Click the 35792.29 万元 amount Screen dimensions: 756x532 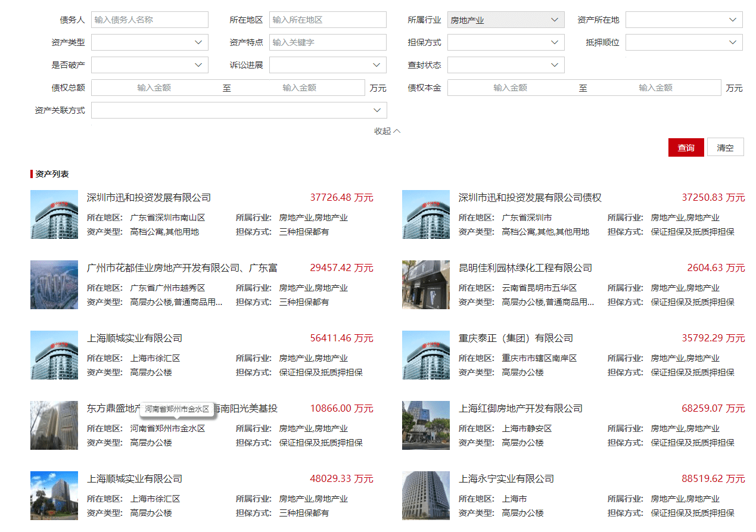(713, 338)
